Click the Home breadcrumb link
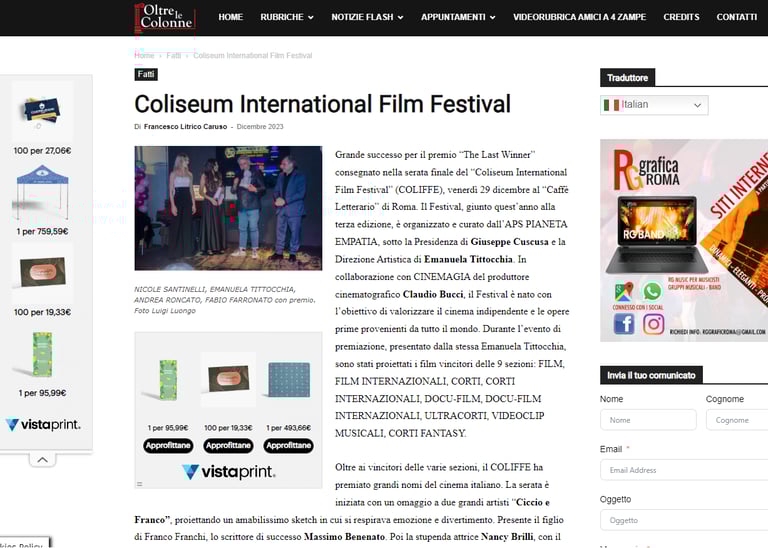The width and height of the screenshot is (768, 548). 144,55
